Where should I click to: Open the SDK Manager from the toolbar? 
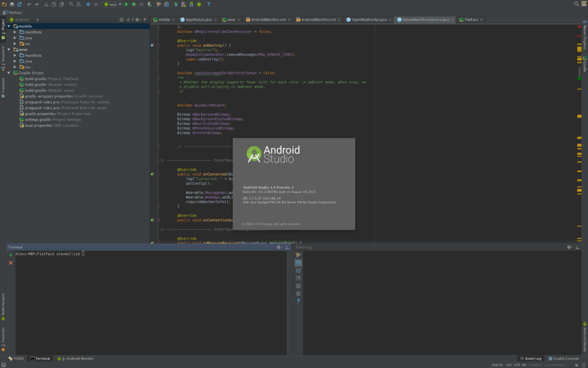192,4
